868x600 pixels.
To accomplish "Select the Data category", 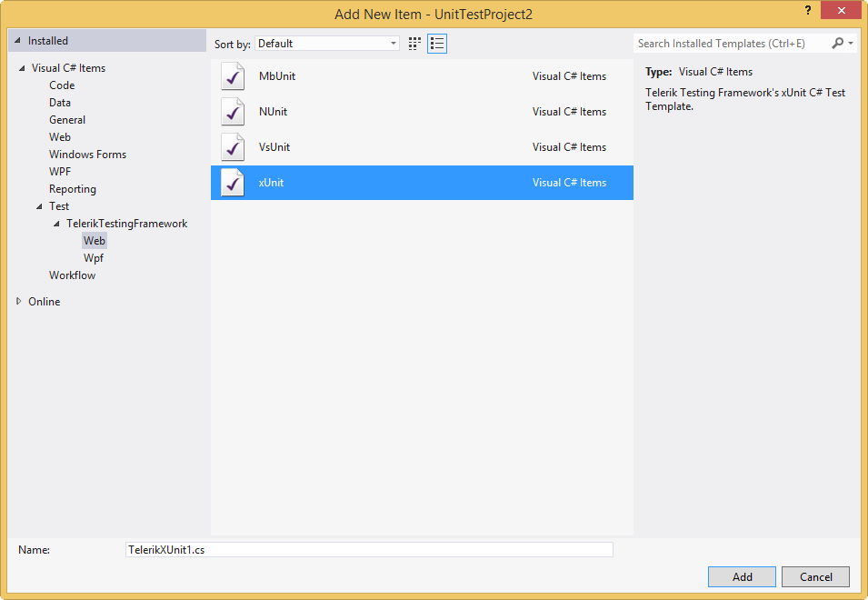I will [60, 103].
